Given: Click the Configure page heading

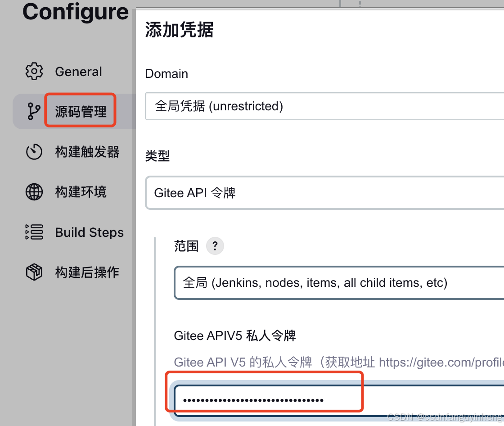Looking at the screenshot, I should (76, 12).
